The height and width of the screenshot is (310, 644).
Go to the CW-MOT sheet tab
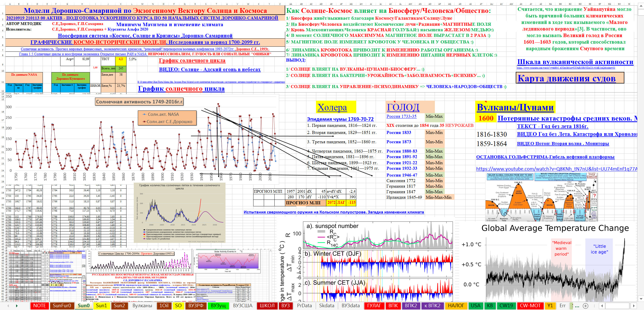pyautogui.click(x=530, y=305)
